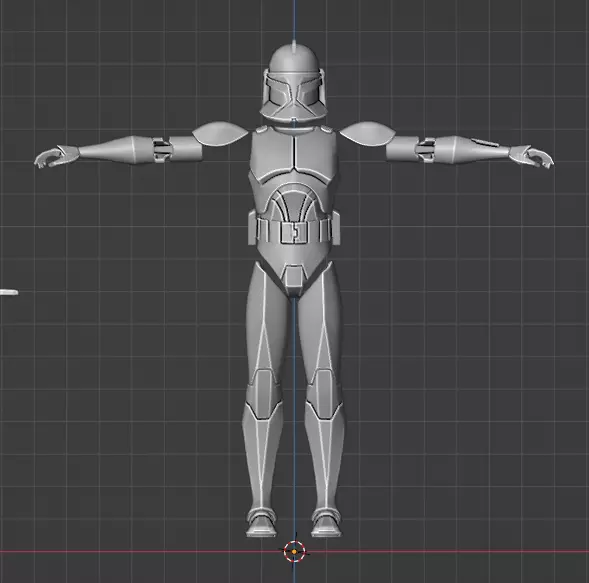Select the shoulder pauldron on the left side
The height and width of the screenshot is (583, 589).
click(220, 133)
